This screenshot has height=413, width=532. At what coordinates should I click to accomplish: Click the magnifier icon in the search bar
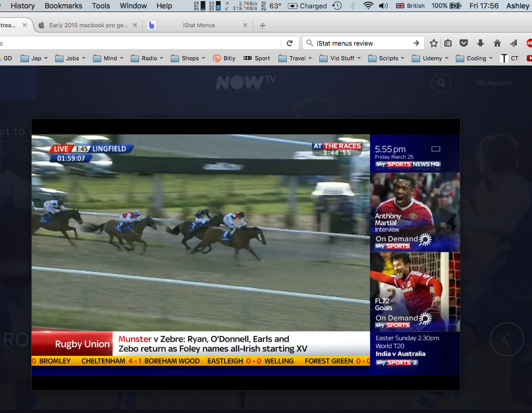(x=309, y=43)
